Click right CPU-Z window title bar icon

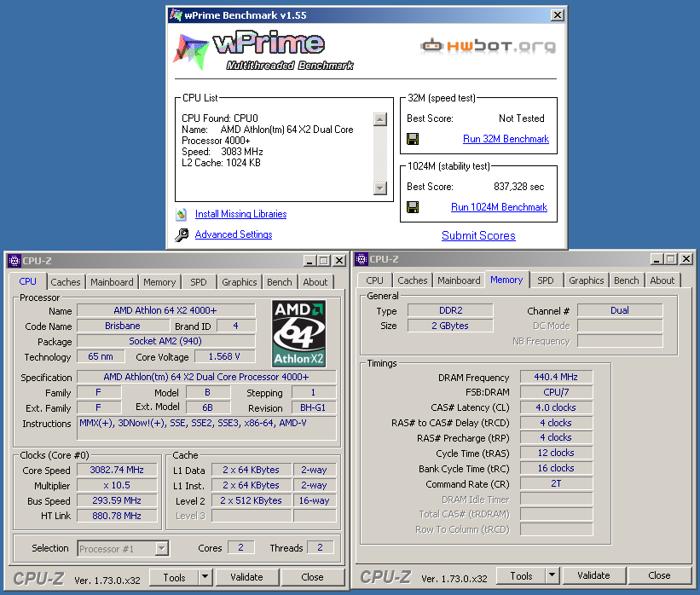pyautogui.click(x=362, y=259)
